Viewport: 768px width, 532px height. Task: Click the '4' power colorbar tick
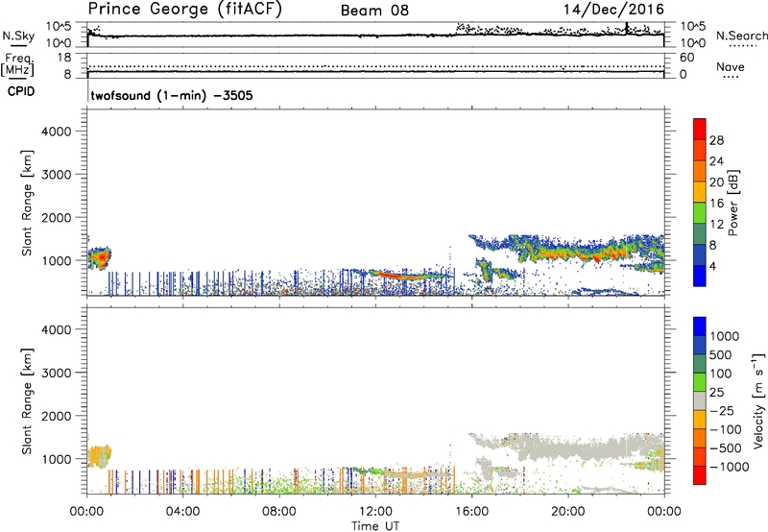(713, 267)
